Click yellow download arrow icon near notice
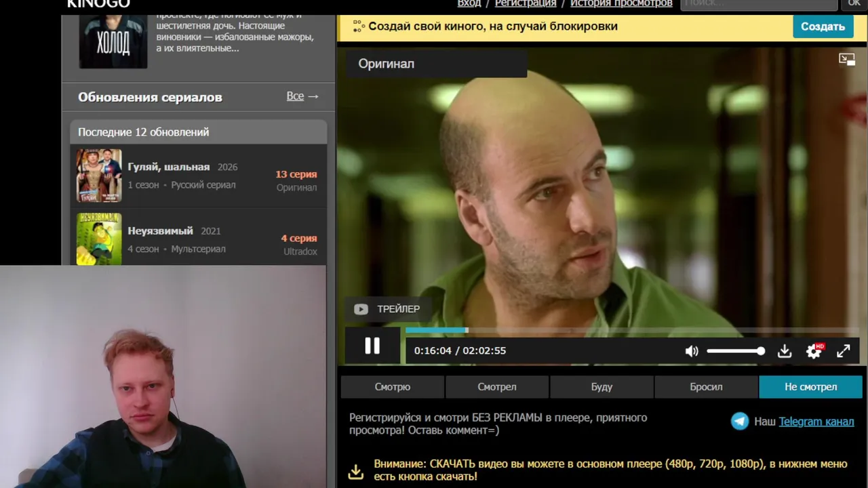 [355, 470]
